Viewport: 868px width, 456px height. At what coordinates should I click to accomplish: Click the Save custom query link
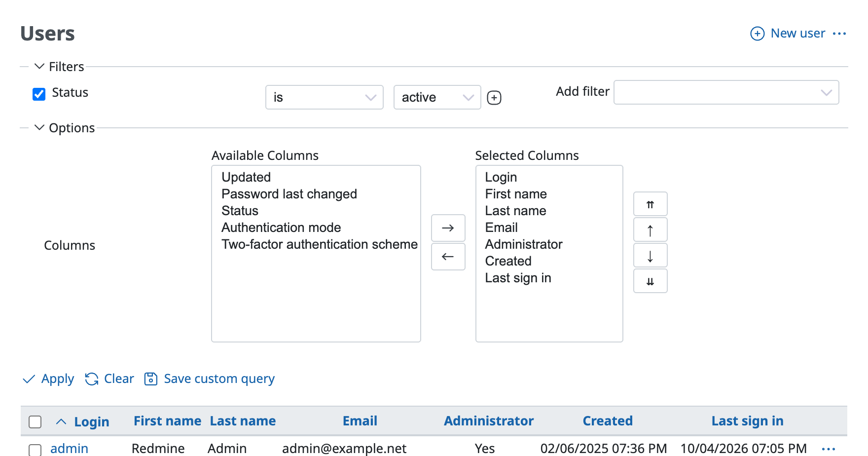(219, 379)
